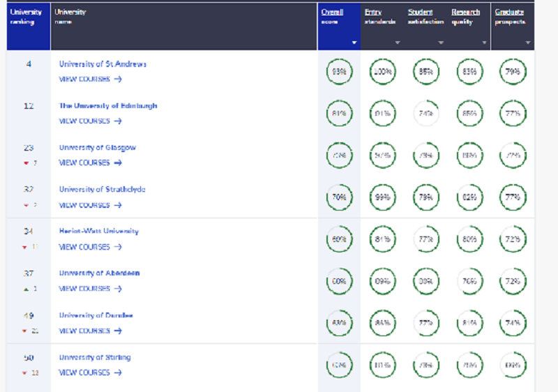Click Strathclyde entry standards circle 99%
Viewport: 558px width, 392px height.
click(382, 197)
